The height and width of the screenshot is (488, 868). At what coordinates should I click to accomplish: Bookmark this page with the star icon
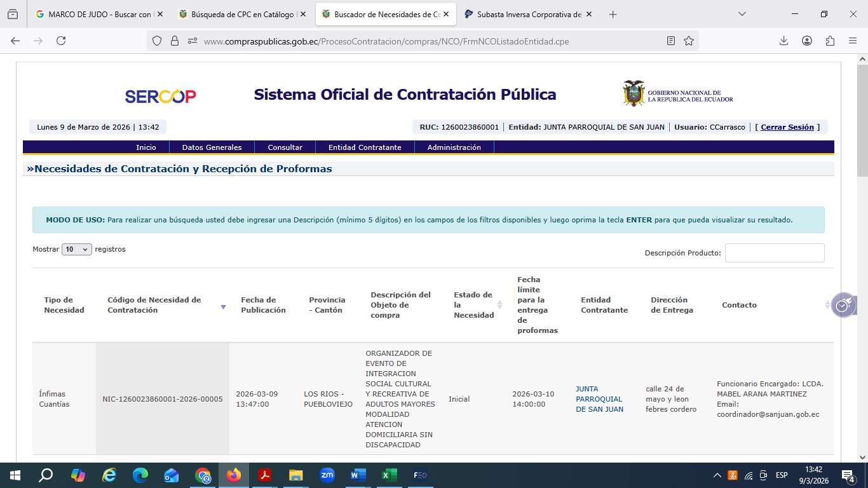pyautogui.click(x=689, y=41)
